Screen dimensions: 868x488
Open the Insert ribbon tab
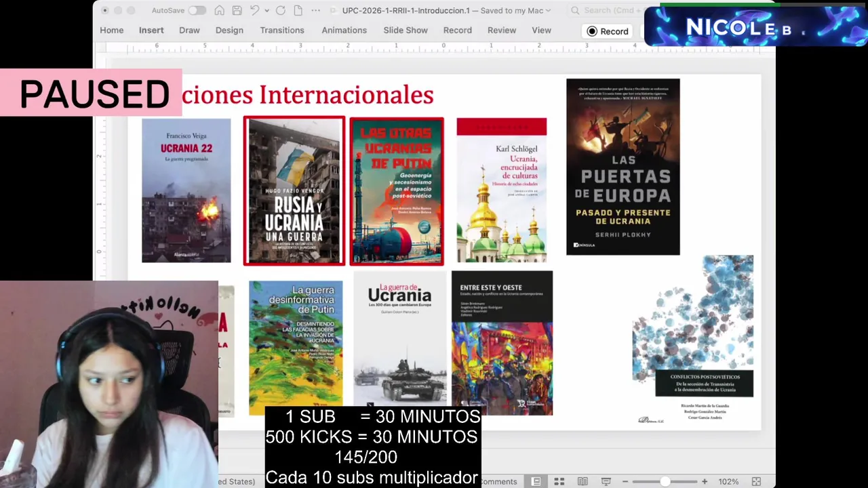click(x=151, y=30)
